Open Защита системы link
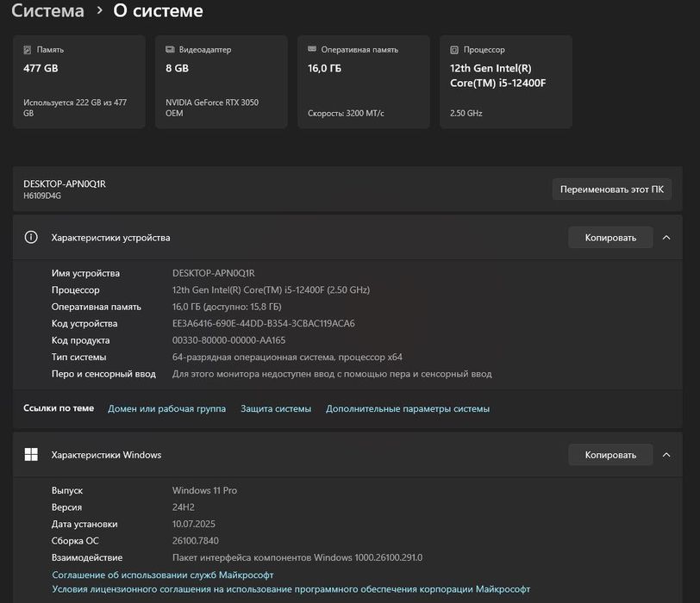Screen dimensions: 700x603 click(276, 408)
